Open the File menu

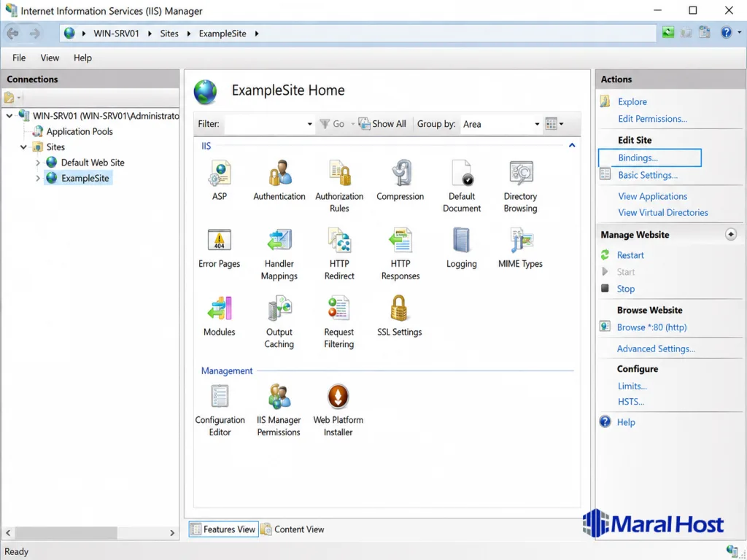[x=19, y=58]
